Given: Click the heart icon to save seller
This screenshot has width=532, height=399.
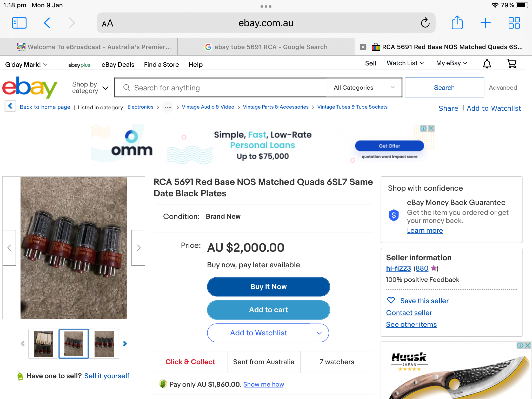Looking at the screenshot, I should pos(391,301).
